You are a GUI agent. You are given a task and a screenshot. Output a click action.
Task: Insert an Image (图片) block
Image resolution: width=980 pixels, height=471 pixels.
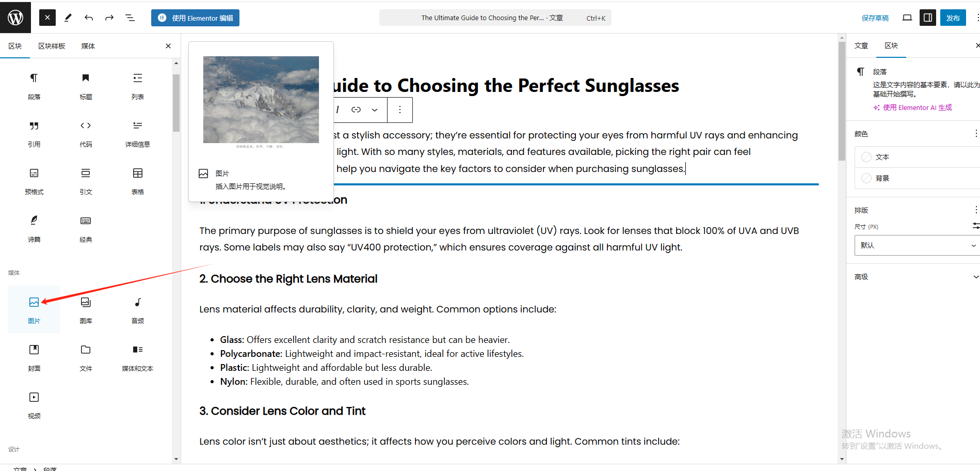34,308
